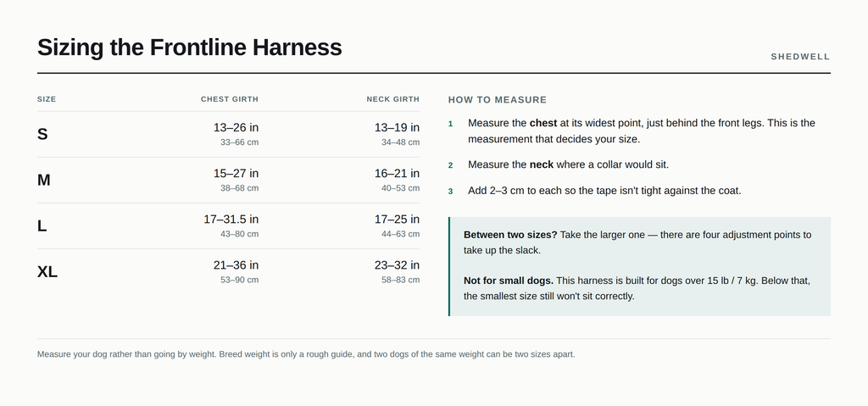The width and height of the screenshot is (868, 406).
Task: Click neck girth value '17–25 in'
Action: 397,220
